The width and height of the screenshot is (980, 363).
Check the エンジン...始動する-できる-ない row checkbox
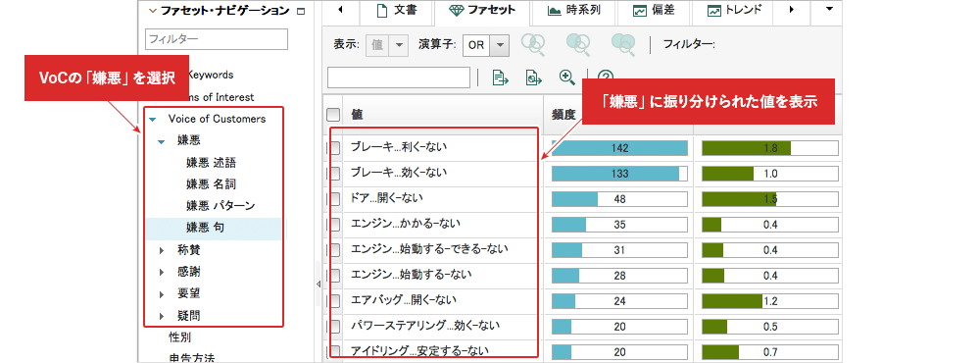(x=335, y=250)
